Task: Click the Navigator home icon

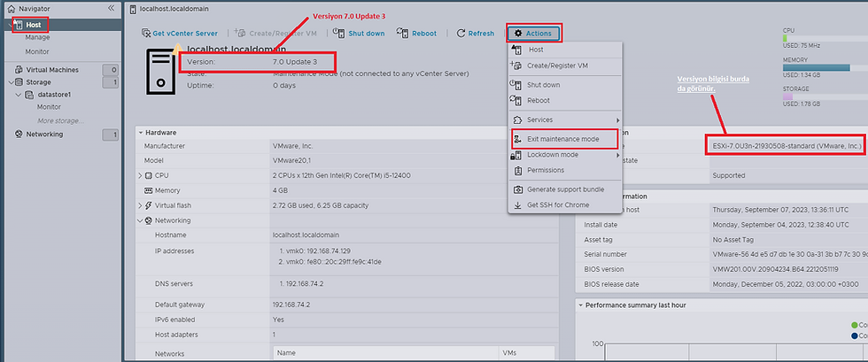Action: (x=11, y=9)
